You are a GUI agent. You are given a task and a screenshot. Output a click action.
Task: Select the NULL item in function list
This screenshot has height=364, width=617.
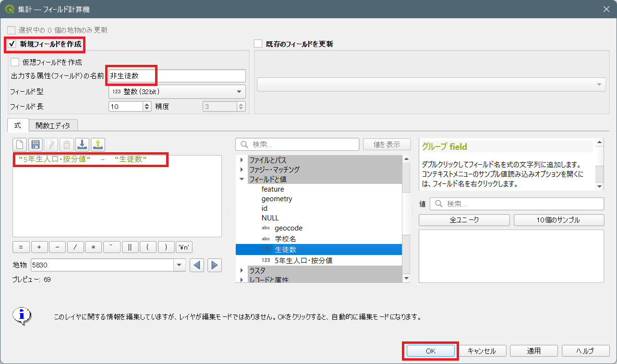pyautogui.click(x=270, y=218)
